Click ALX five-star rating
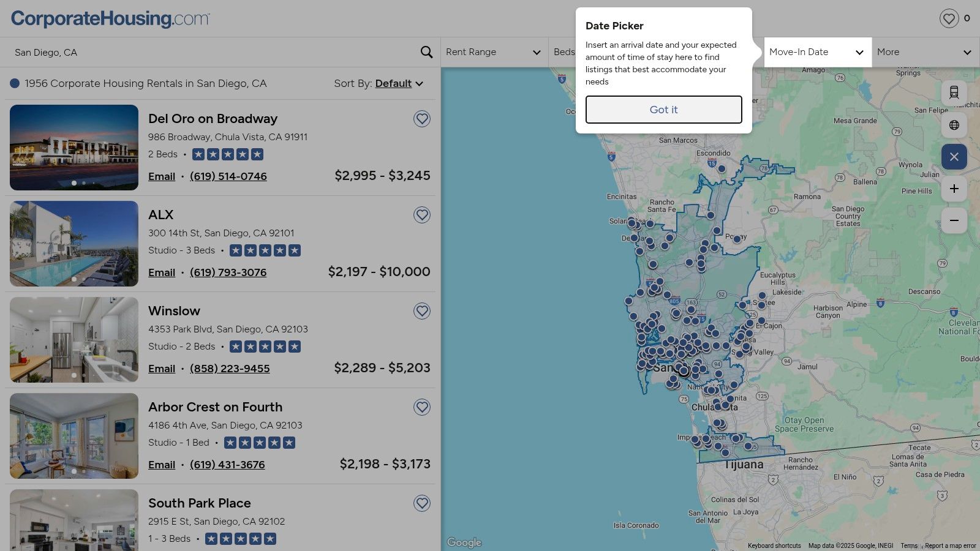The height and width of the screenshot is (551, 980). coord(265,250)
